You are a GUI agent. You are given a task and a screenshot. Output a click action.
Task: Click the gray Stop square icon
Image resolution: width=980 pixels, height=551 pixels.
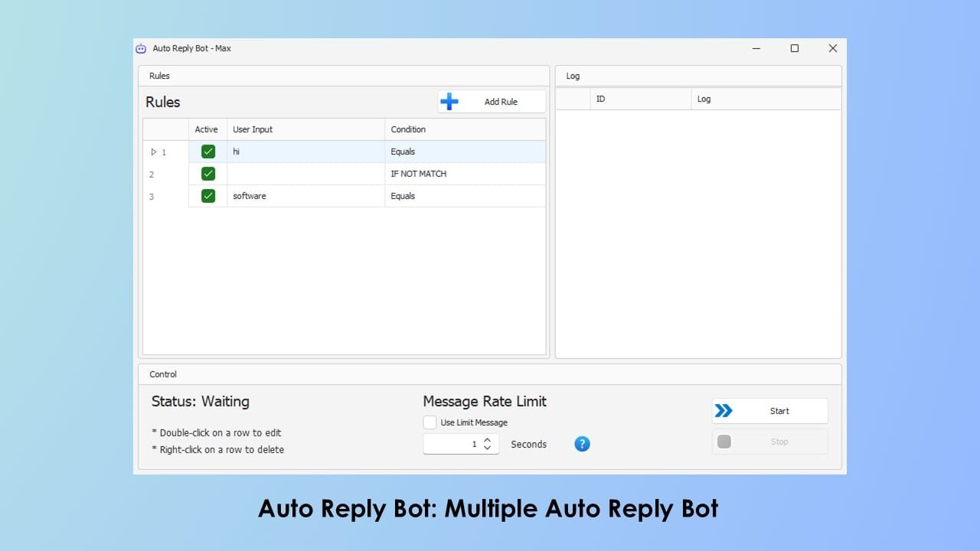click(x=724, y=442)
